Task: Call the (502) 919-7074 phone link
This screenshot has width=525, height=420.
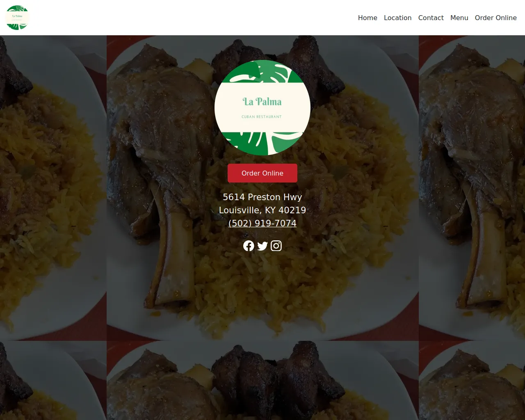Action: pyautogui.click(x=262, y=223)
